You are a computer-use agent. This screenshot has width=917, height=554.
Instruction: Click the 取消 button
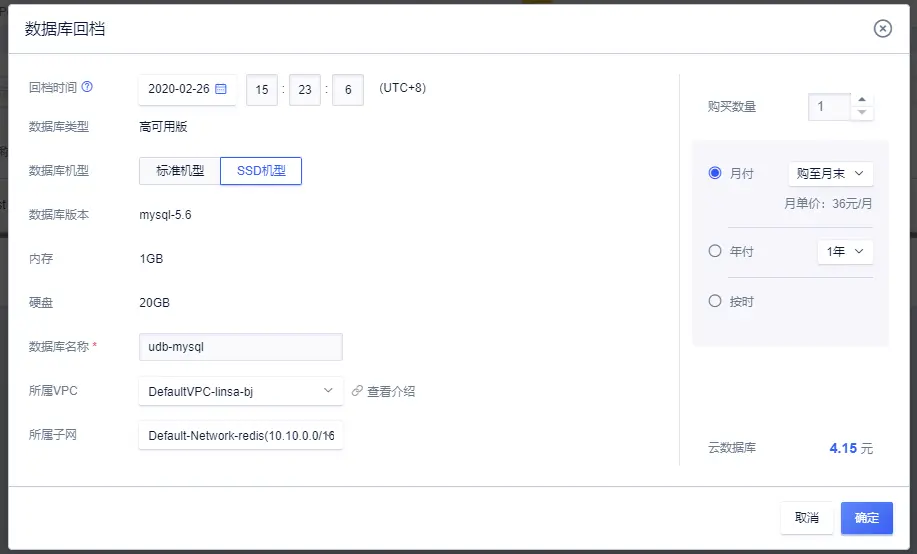[x=806, y=518]
